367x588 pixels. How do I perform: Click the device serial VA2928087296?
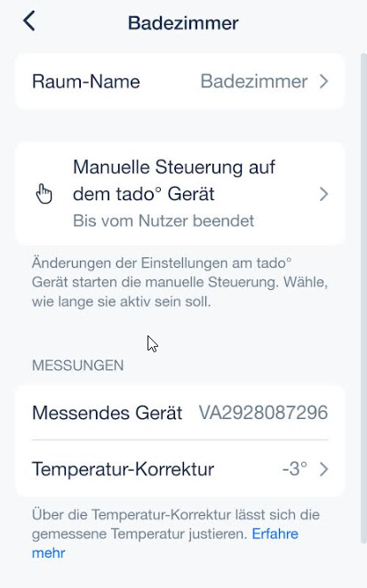click(x=263, y=413)
